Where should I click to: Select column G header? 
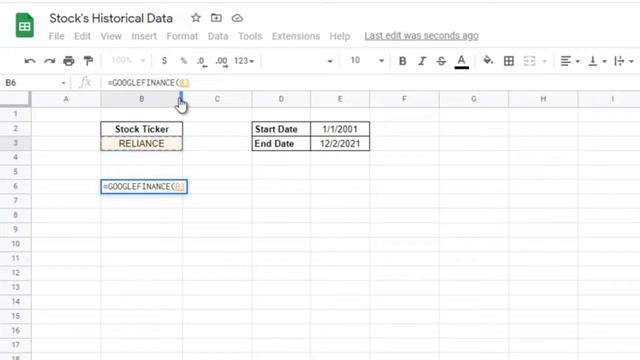click(473, 99)
